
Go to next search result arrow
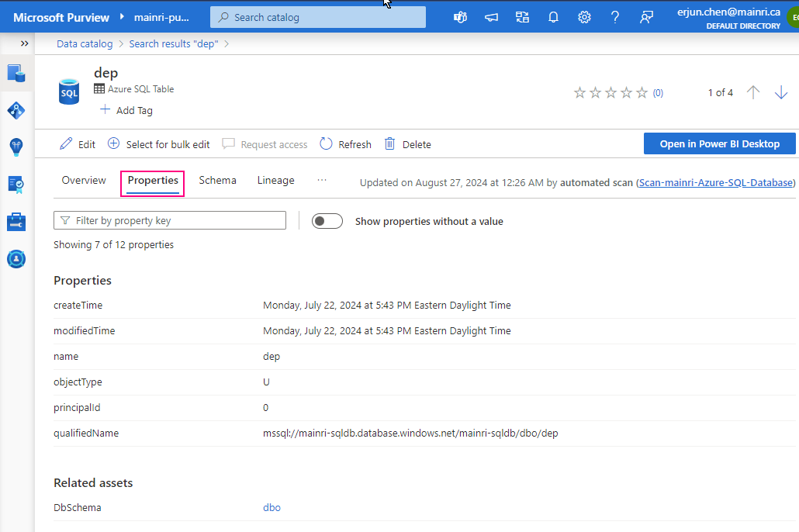pos(781,93)
